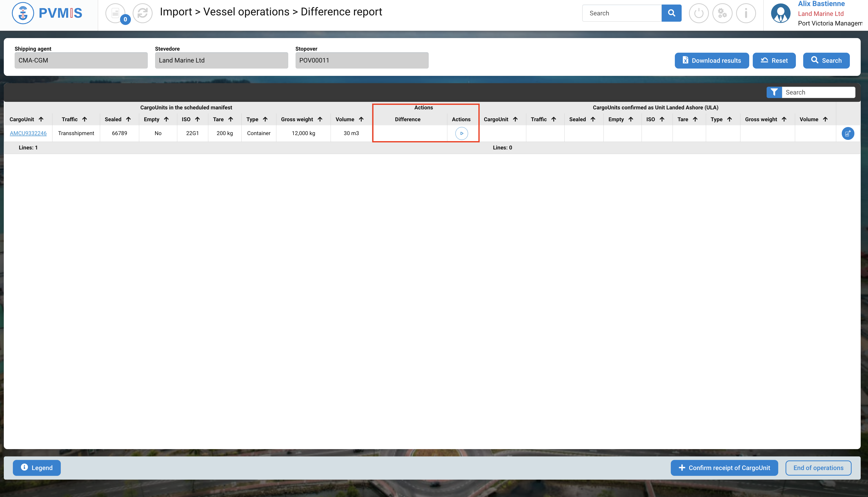Focus the table filter Search field
Viewport: 868px width, 497px height.
click(x=818, y=92)
